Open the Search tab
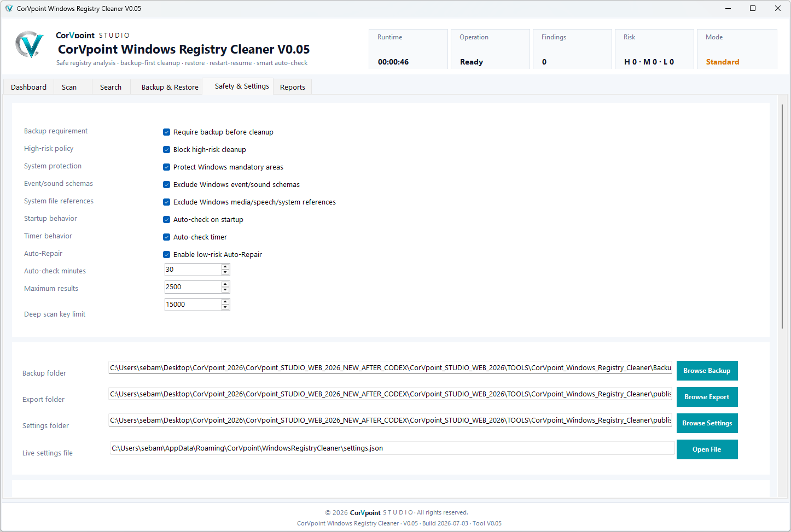Viewport: 791px width, 532px height. [x=110, y=87]
